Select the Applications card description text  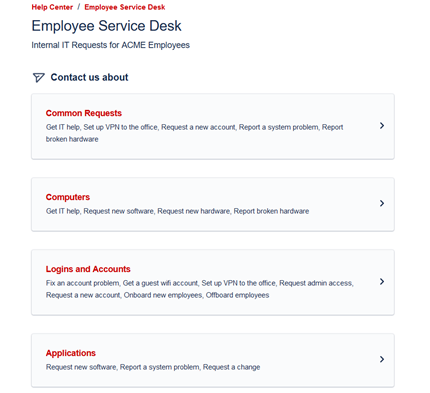pyautogui.click(x=153, y=367)
